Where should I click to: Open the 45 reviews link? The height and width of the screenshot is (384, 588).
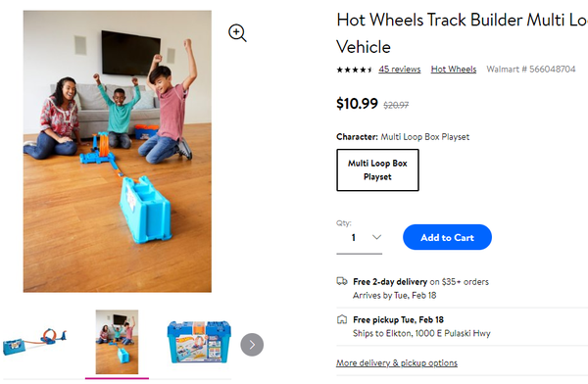tap(400, 70)
